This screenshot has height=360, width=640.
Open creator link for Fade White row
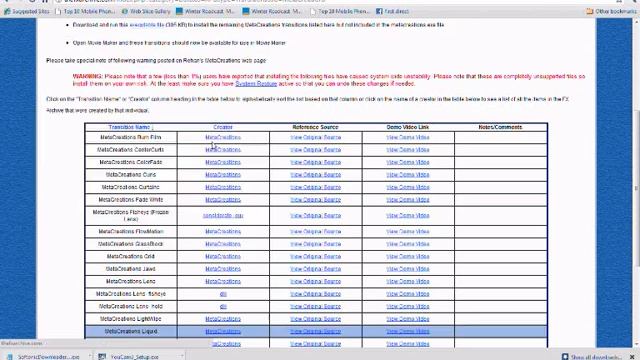[x=223, y=200]
